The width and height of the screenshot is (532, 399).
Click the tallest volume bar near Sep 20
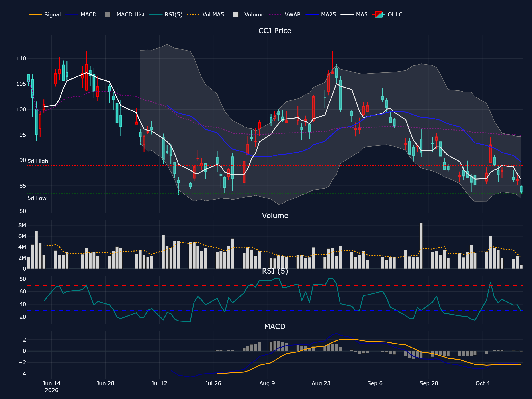421,246
